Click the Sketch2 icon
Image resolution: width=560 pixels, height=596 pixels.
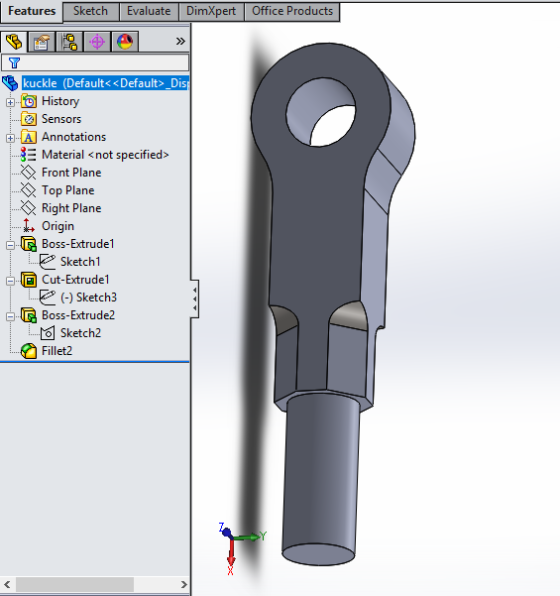(x=48, y=333)
